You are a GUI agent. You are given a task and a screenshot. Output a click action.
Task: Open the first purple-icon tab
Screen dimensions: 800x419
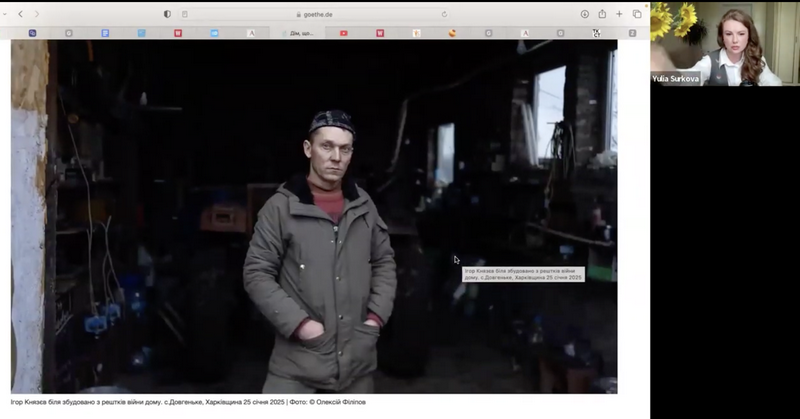[33, 33]
